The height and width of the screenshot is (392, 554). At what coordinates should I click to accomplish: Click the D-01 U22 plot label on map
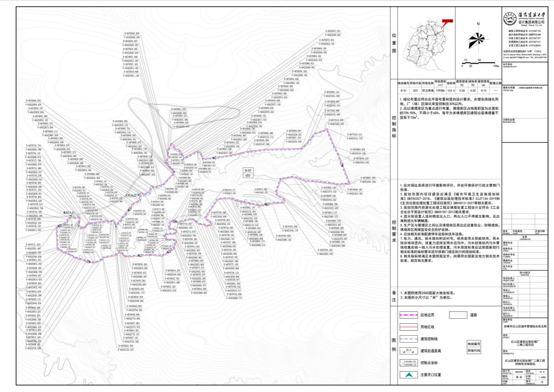248,173
